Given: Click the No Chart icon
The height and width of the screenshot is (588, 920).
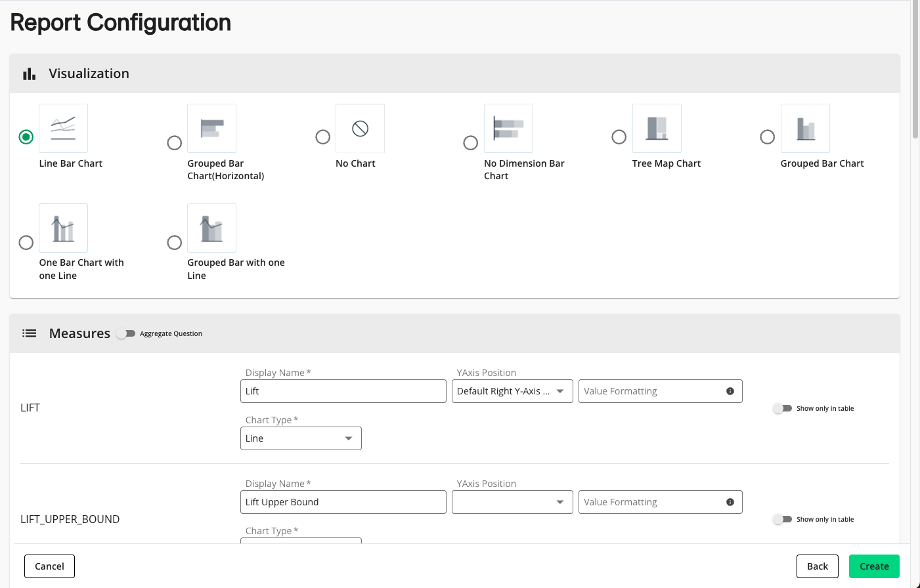Looking at the screenshot, I should point(360,129).
